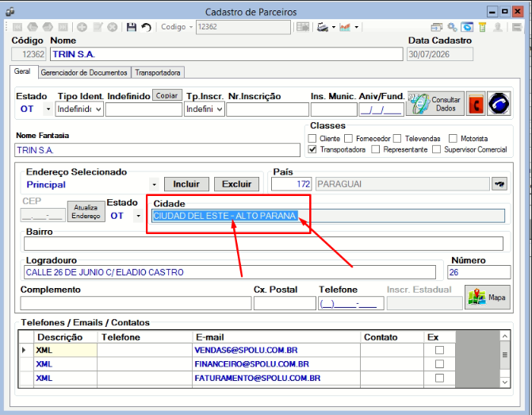Check Ex box for FINANCEIRO email row
532x415 pixels.
click(x=439, y=364)
